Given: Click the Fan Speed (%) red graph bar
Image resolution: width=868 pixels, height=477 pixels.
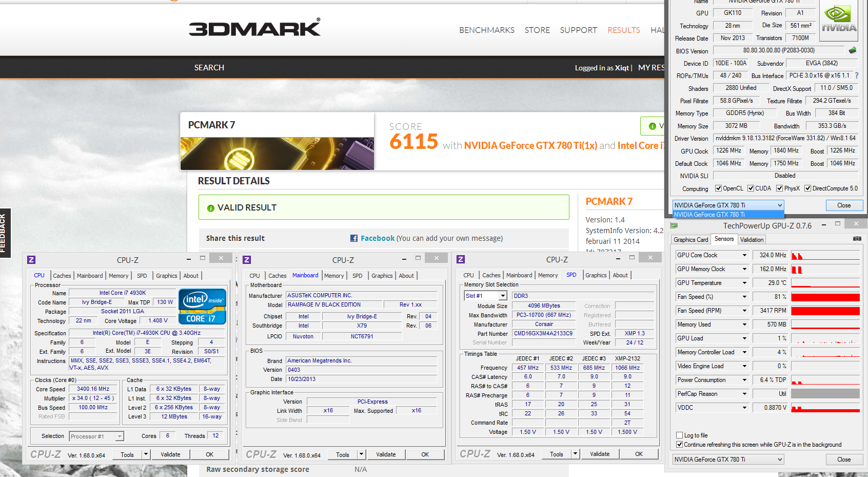Looking at the screenshot, I should (825, 297).
